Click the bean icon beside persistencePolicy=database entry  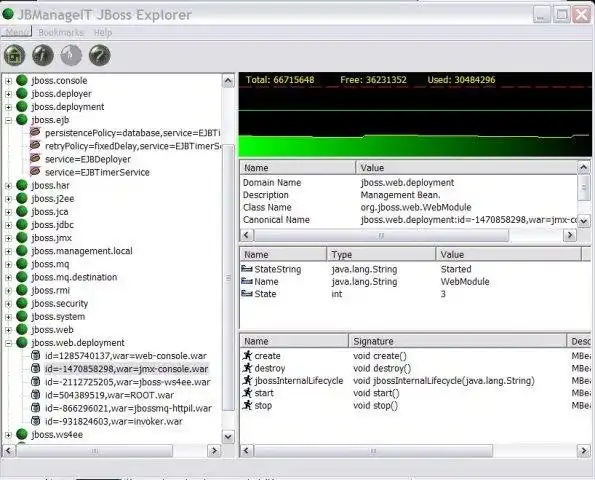coord(35,132)
